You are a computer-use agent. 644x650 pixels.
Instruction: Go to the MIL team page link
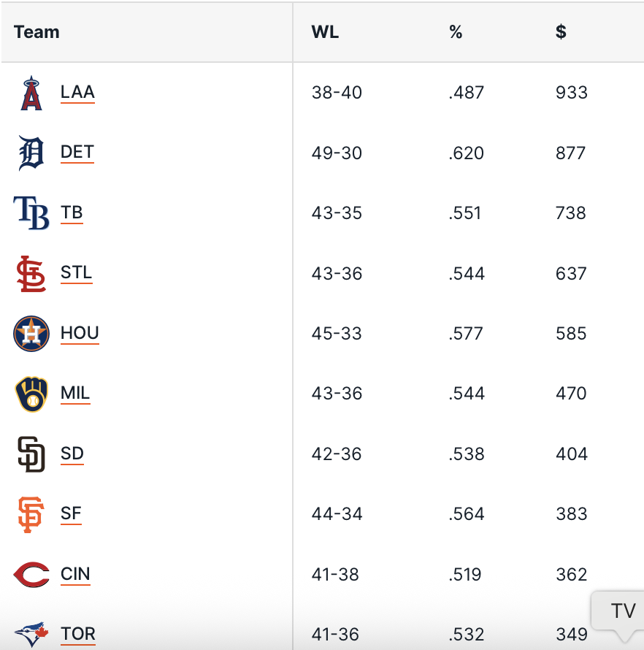tap(75, 393)
